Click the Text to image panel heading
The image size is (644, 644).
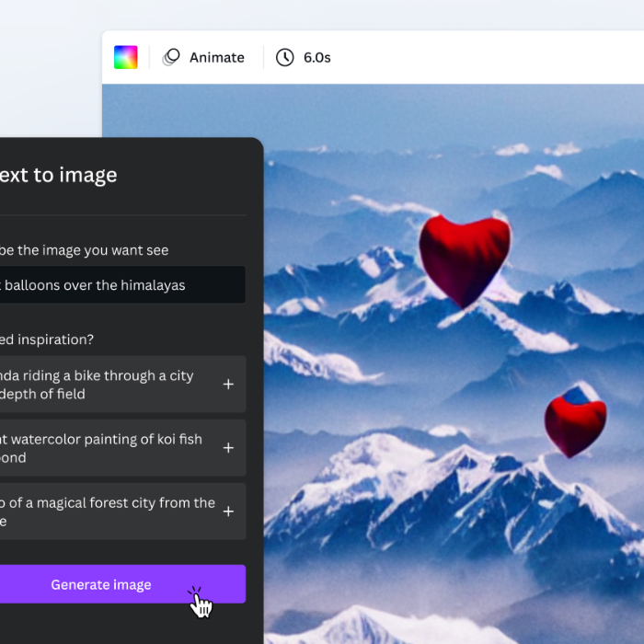(59, 175)
